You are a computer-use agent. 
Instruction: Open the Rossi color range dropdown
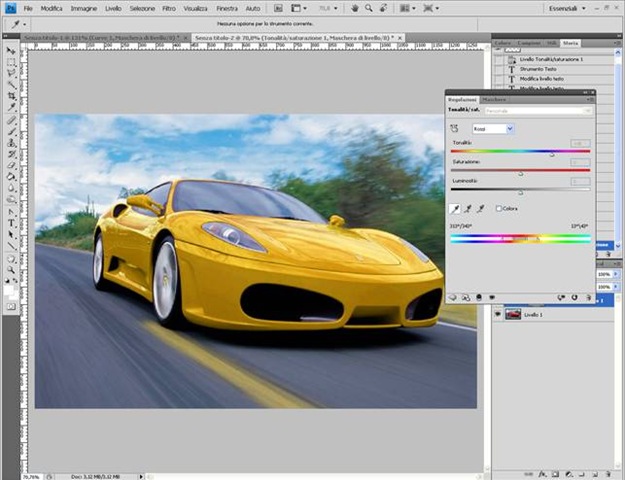(x=493, y=129)
